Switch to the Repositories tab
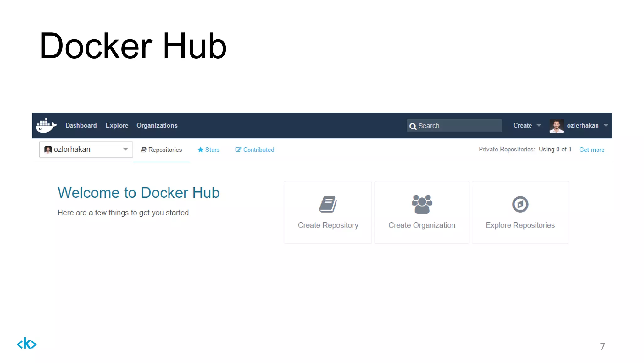Viewport: 644px width, 363px height. [161, 150]
